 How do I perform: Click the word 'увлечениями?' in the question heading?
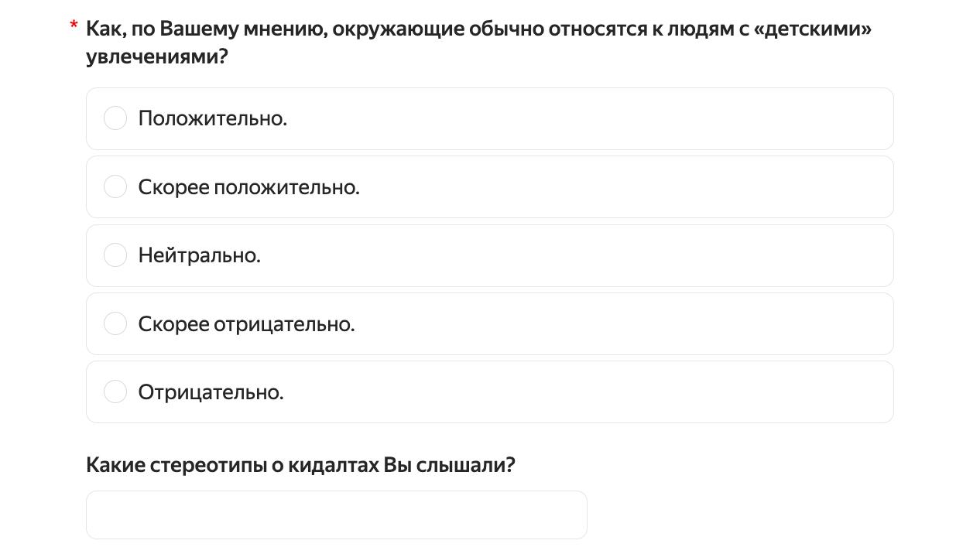pos(157,57)
